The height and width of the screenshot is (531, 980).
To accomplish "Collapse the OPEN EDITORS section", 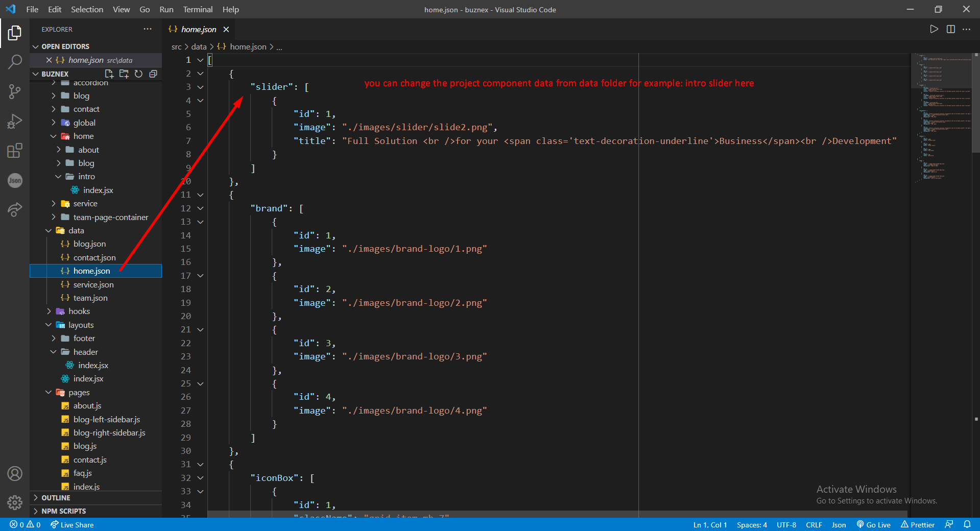I will [x=96, y=46].
